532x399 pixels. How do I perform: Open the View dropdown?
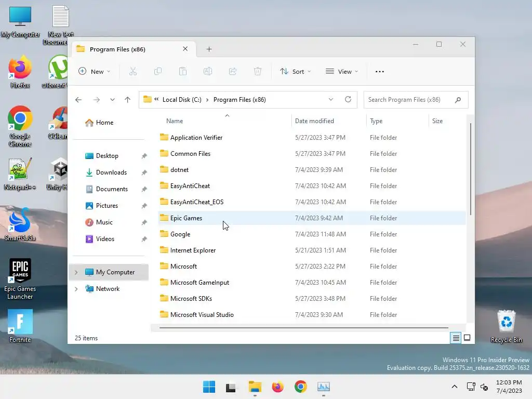tap(342, 72)
